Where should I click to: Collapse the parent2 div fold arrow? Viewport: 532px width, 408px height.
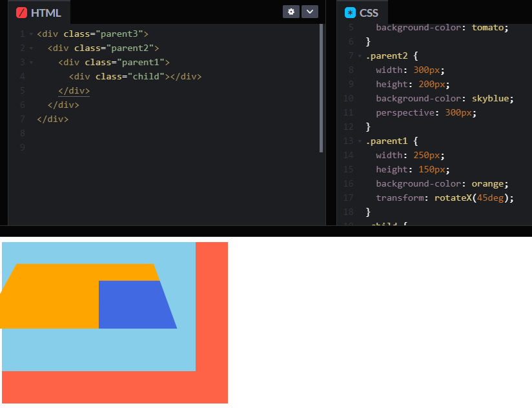coord(31,48)
